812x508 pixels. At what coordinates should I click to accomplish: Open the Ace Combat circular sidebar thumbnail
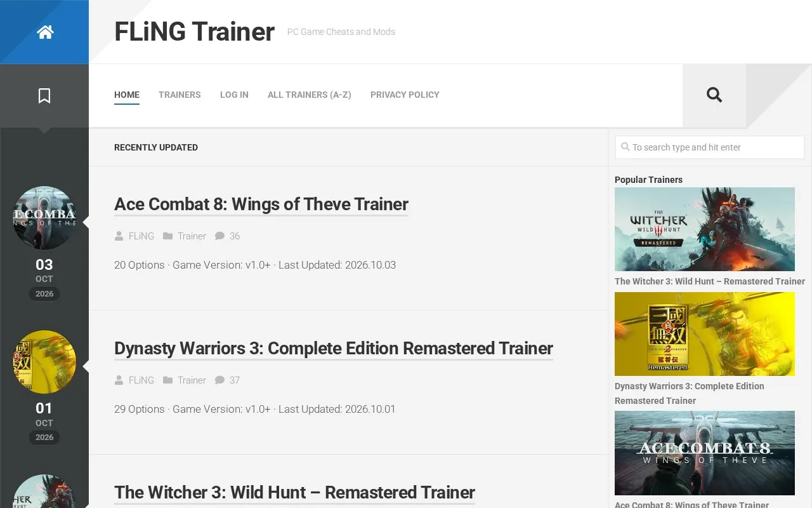pyautogui.click(x=44, y=218)
